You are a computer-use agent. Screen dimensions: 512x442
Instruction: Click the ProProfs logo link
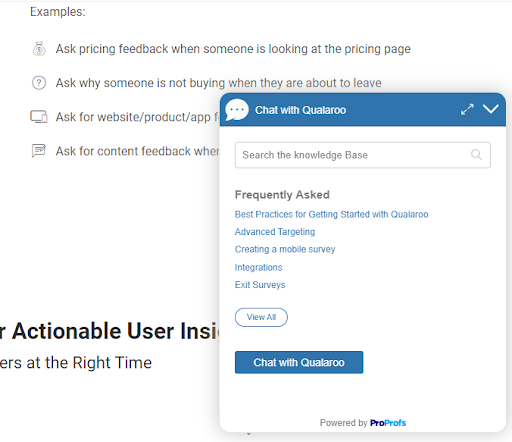point(388,423)
